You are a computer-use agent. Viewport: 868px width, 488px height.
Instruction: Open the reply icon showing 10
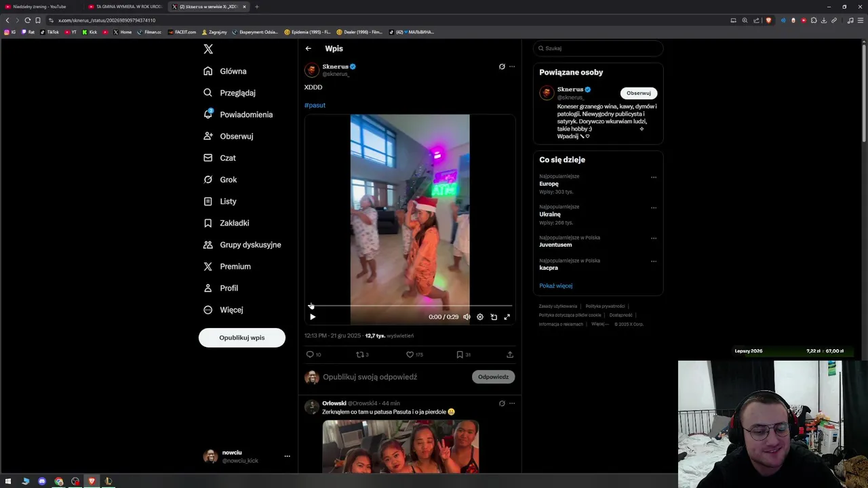coord(313,354)
